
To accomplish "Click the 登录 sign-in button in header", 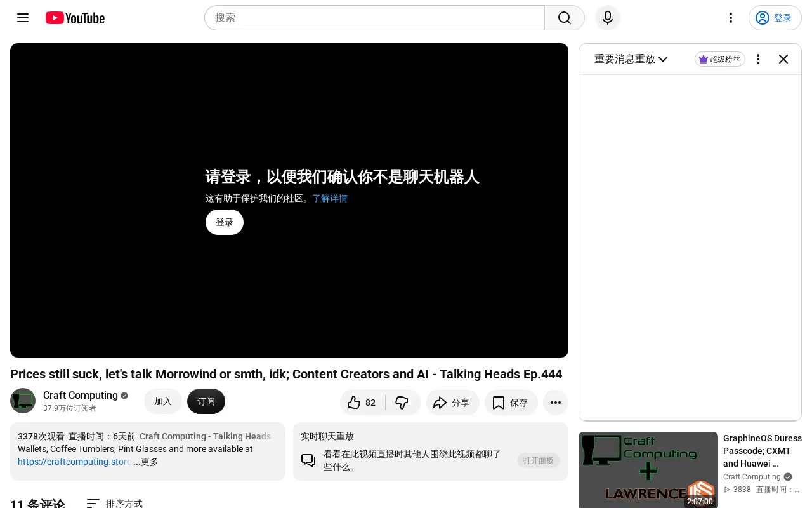I will (x=775, y=18).
